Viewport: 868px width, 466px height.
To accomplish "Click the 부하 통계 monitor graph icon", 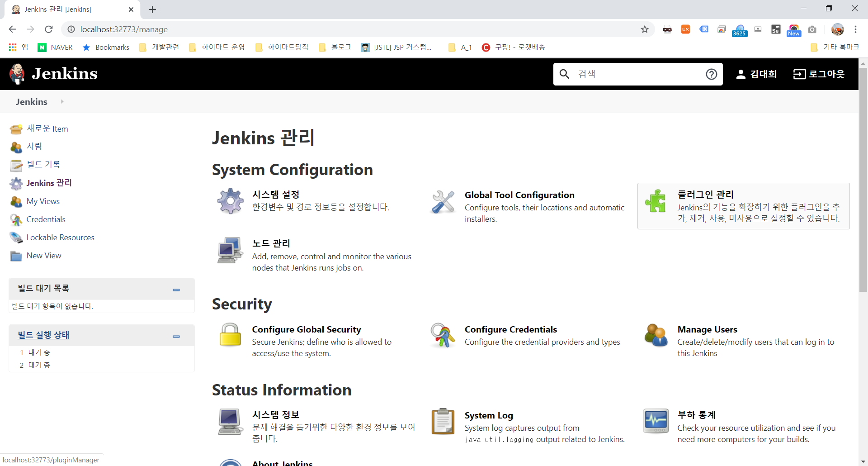I will [656, 421].
